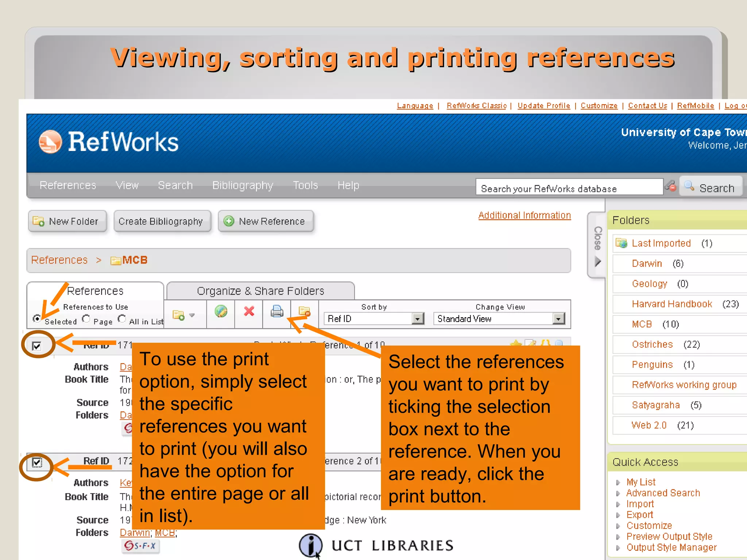Image resolution: width=747 pixels, height=560 pixels.
Task: Open the Tools menu
Action: click(305, 185)
